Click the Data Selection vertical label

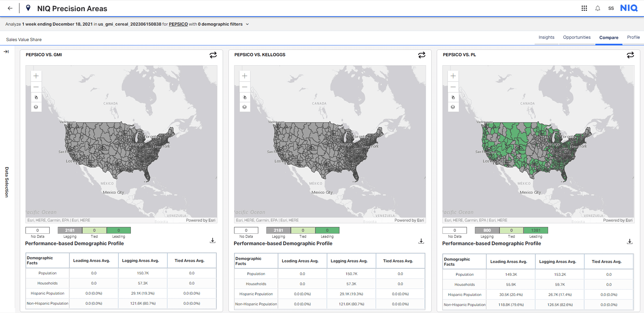[7, 182]
